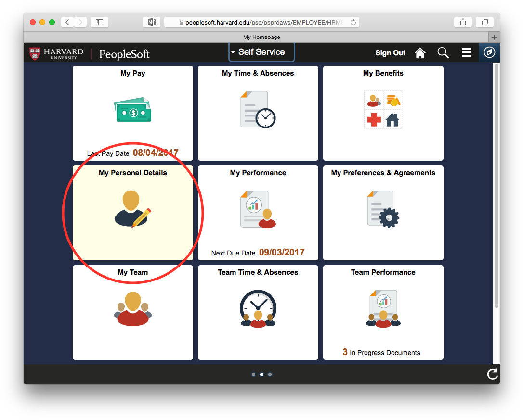Open a new tab with the plus button
The image size is (523, 420).
point(494,37)
